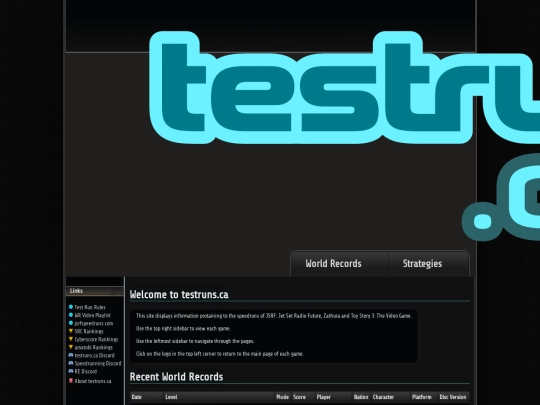Open the WR Video Playlist link
Image resolution: width=540 pixels, height=405 pixels.
(92, 315)
